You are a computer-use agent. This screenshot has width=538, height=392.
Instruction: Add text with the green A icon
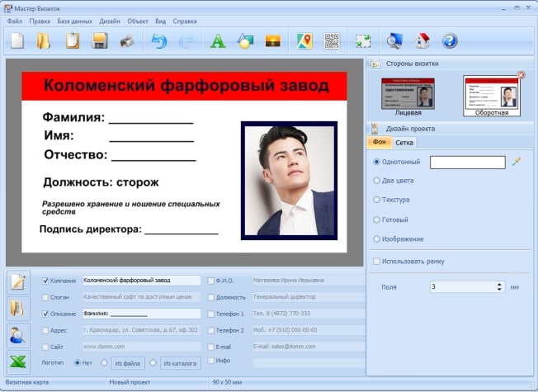coord(218,40)
